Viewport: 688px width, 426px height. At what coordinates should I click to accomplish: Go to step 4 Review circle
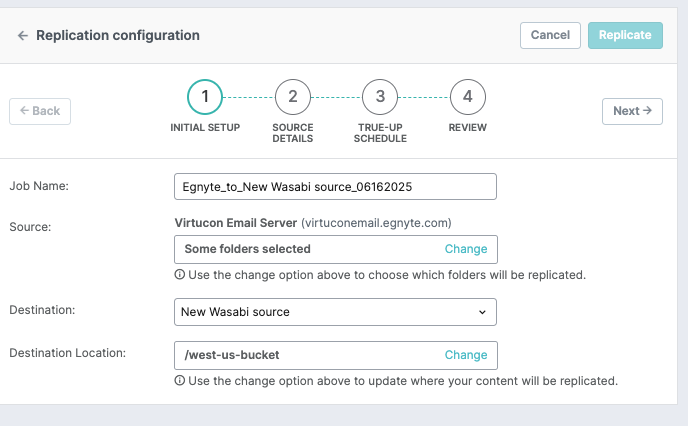(468, 97)
